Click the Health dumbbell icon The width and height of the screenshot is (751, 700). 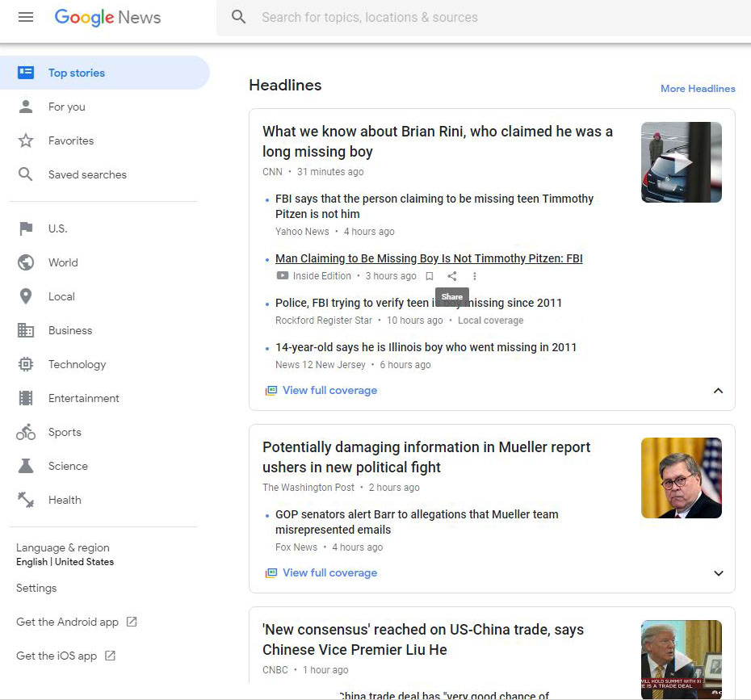coord(26,500)
